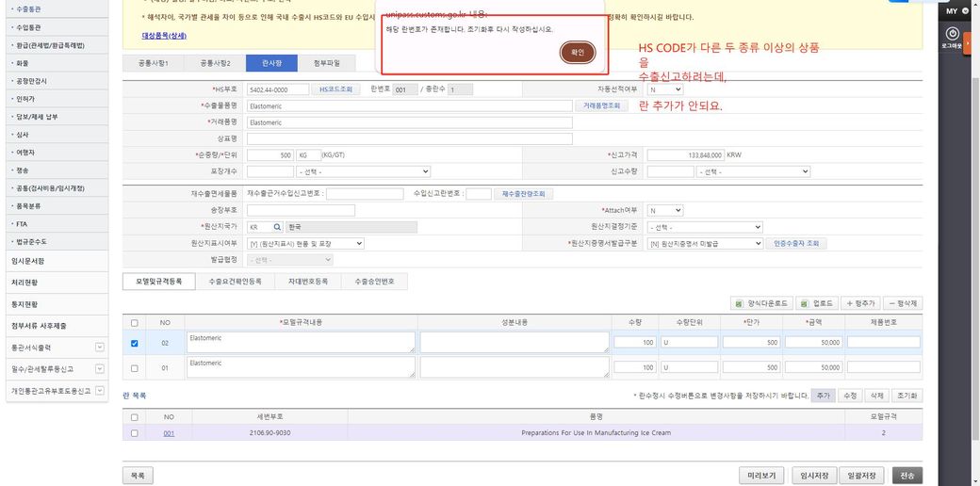This screenshot has width=980, height=486.
Task: Click the 양식다운로드 Excel download button
Action: coord(761,303)
